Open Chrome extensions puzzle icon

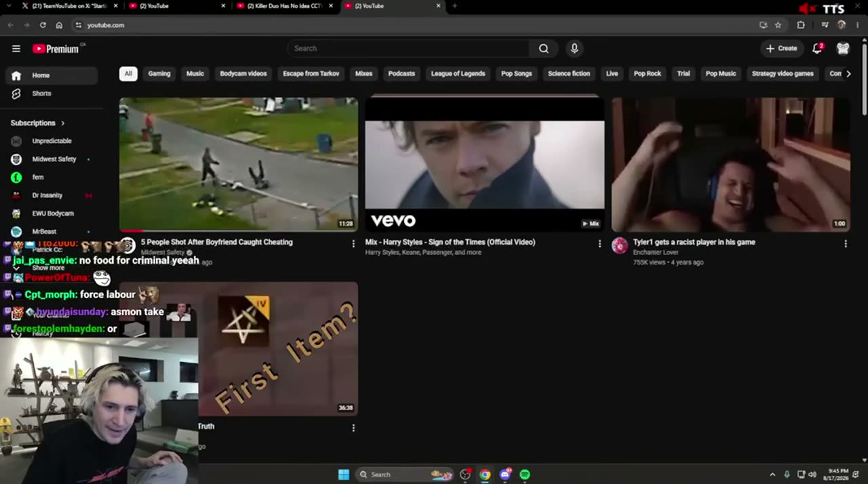click(x=801, y=25)
